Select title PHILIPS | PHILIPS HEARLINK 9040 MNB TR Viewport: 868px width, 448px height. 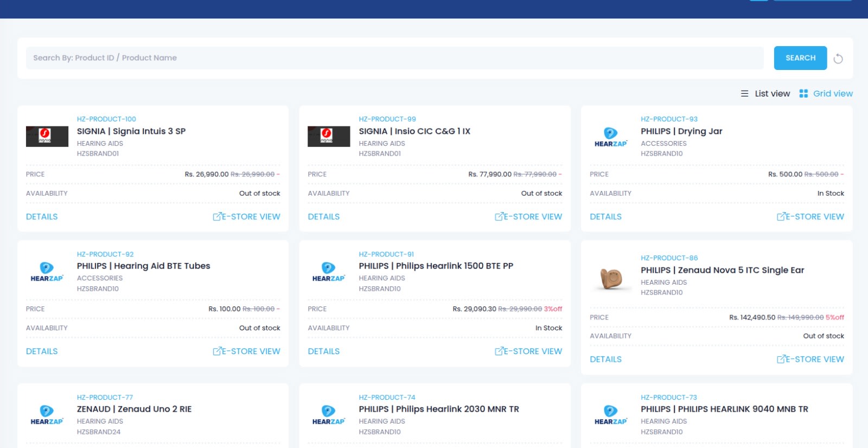coord(724,409)
